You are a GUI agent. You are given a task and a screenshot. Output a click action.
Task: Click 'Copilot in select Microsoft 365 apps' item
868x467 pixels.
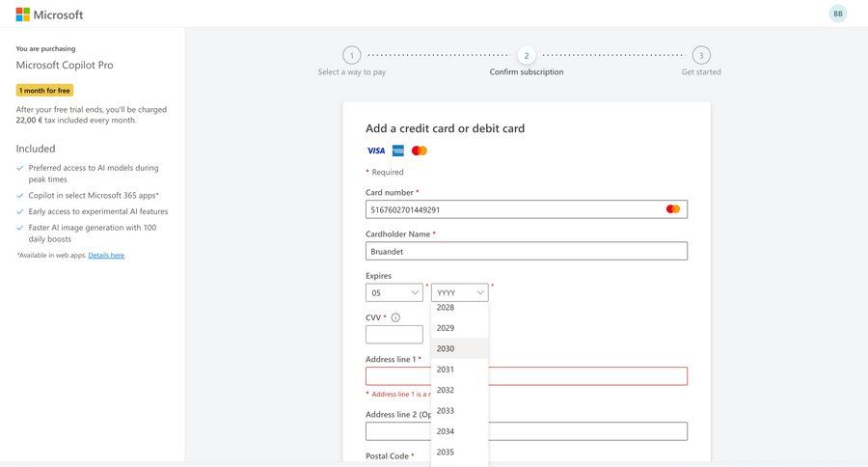pos(93,196)
